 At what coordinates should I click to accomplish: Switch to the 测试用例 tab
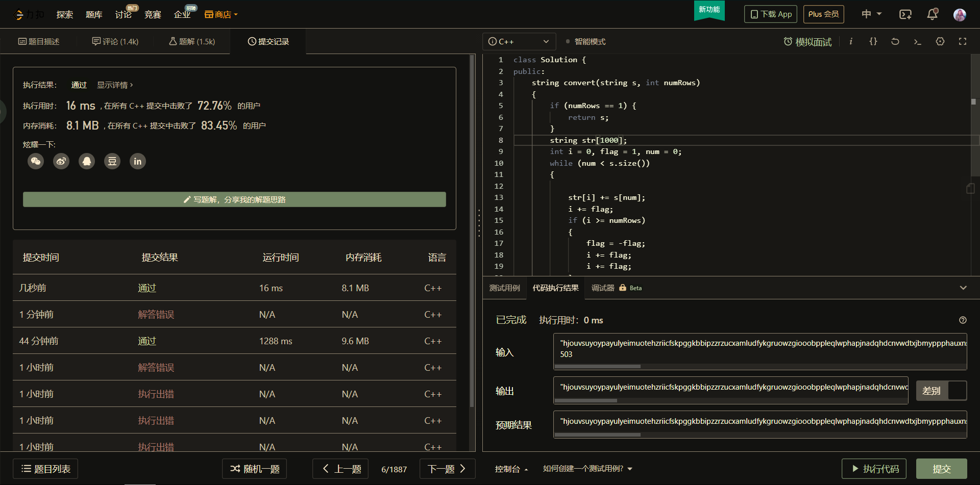pos(504,288)
